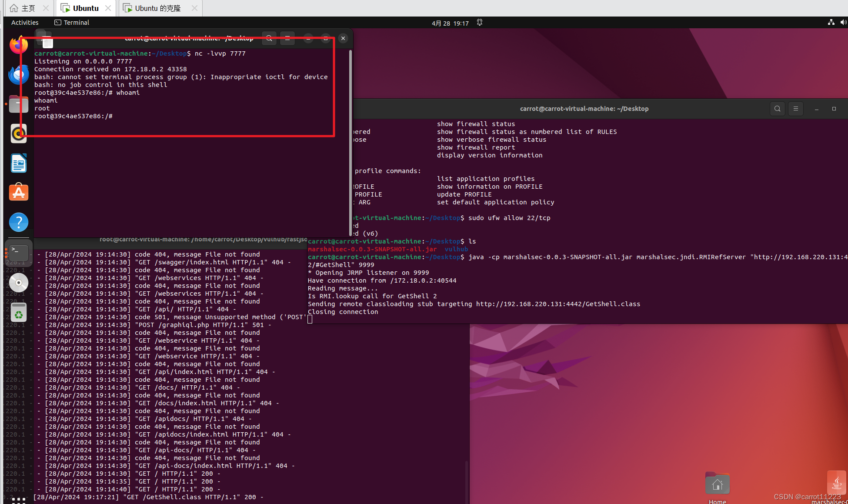The height and width of the screenshot is (504, 848).
Task: Click 'nc -lvvp 7777' command text
Action: pyautogui.click(x=220, y=53)
